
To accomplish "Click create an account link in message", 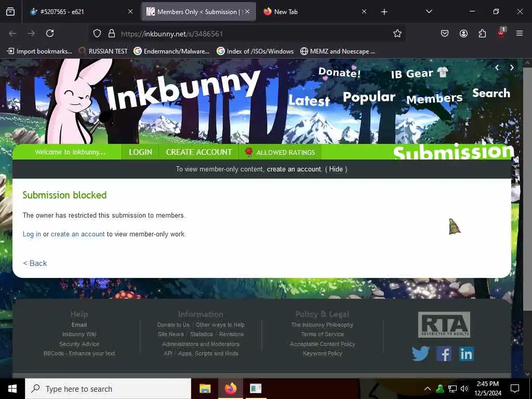I will (x=78, y=234).
